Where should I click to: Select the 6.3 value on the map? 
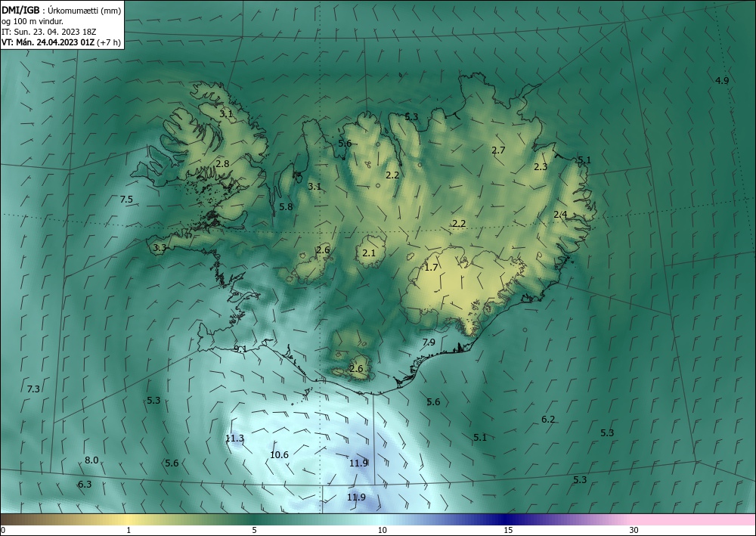[x=85, y=484]
